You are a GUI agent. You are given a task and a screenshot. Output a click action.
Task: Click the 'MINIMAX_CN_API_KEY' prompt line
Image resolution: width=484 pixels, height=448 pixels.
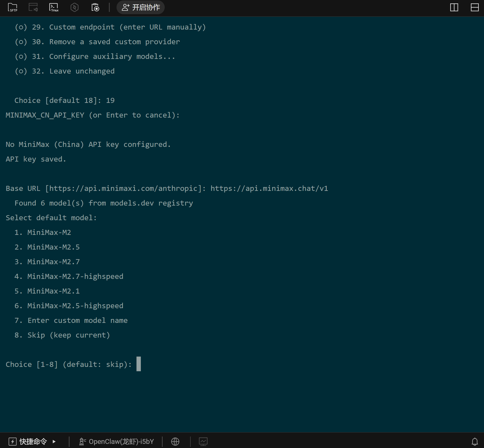(93, 115)
